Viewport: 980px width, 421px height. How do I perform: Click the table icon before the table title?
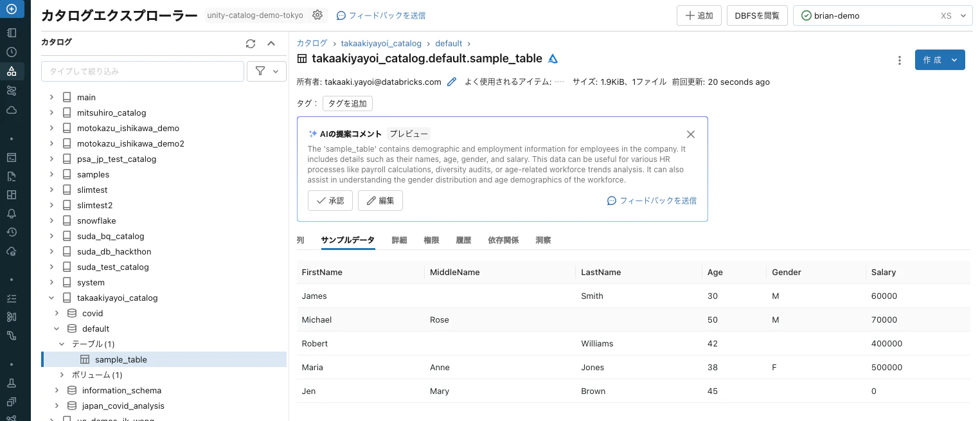tap(302, 58)
